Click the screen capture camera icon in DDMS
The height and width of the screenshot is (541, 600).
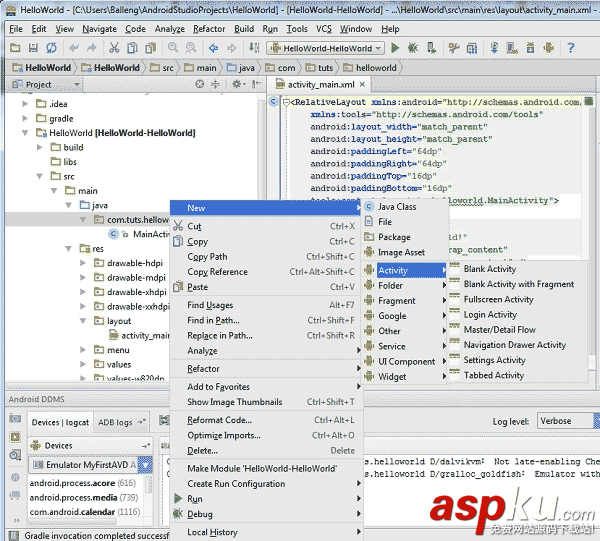coord(15,418)
